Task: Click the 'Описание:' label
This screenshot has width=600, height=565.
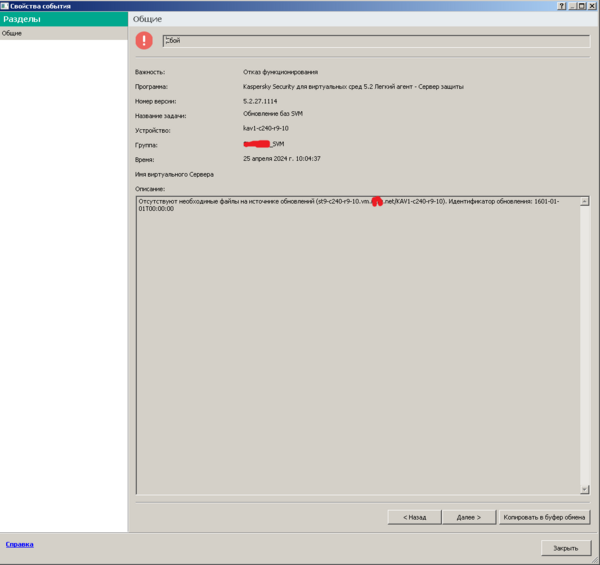Action: (150, 189)
